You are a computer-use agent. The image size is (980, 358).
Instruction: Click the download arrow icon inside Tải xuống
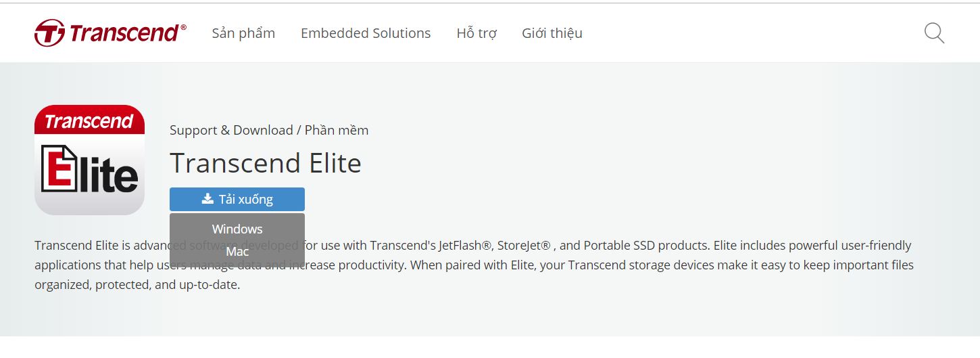click(207, 199)
